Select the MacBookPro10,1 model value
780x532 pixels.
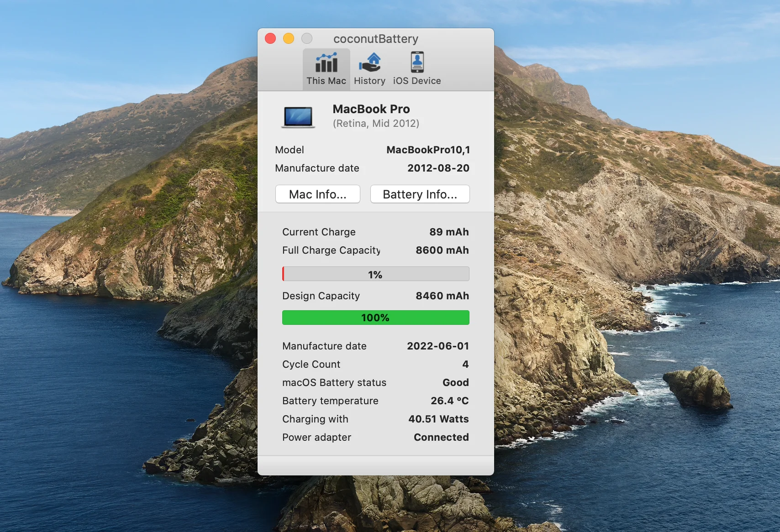click(x=428, y=150)
